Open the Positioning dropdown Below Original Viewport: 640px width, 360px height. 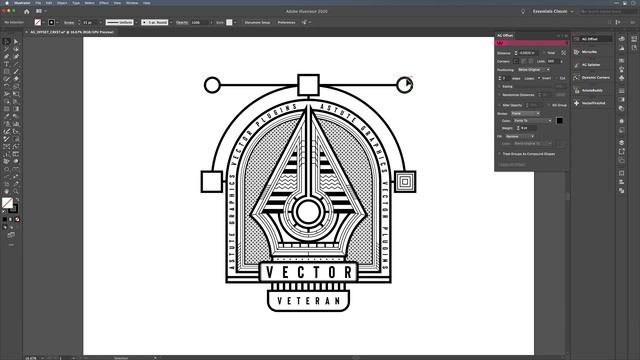coord(533,70)
